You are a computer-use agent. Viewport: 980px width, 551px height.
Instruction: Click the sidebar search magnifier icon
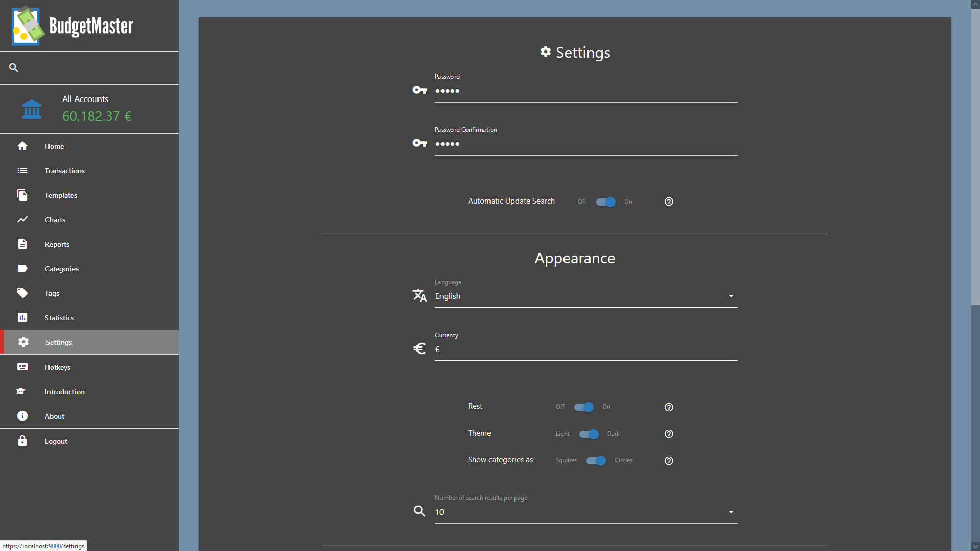click(14, 67)
